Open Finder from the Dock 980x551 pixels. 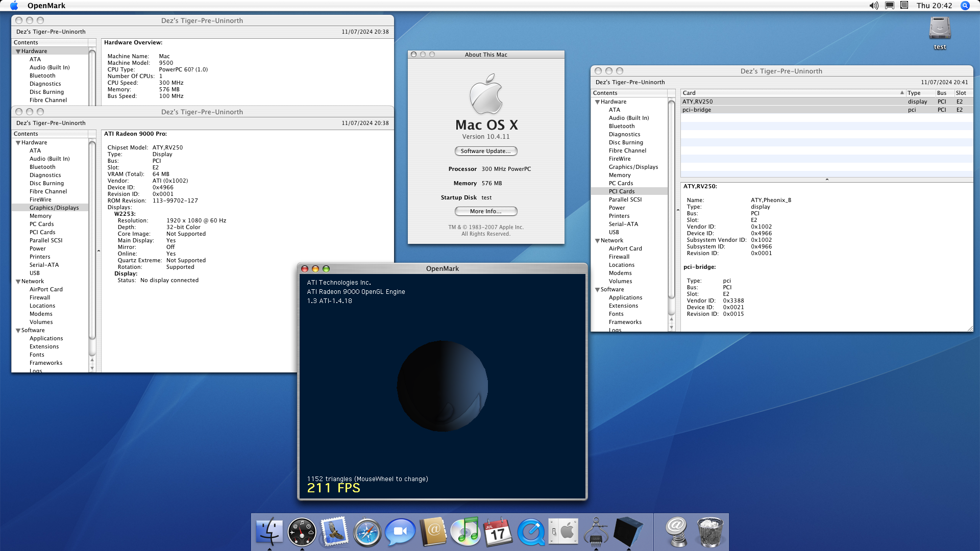[x=269, y=532]
